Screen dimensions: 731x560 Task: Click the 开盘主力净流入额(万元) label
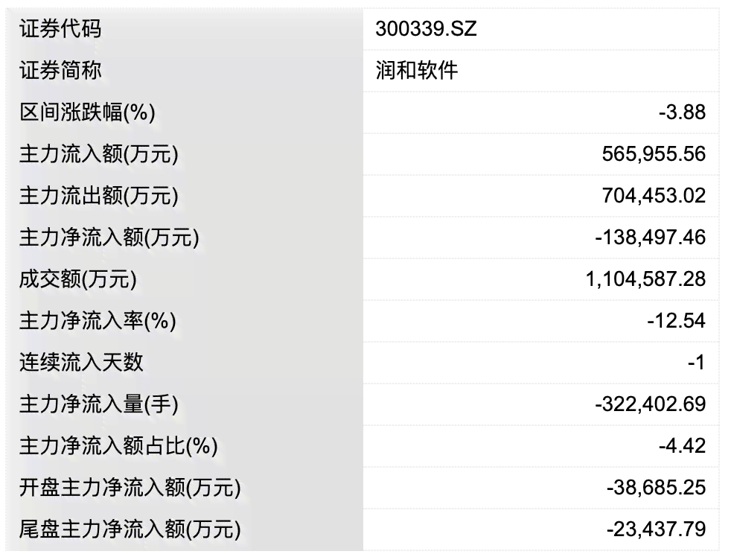point(130,488)
